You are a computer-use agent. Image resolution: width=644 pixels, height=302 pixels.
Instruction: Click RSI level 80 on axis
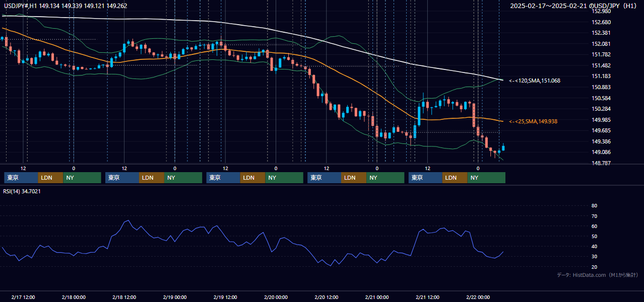594,206
